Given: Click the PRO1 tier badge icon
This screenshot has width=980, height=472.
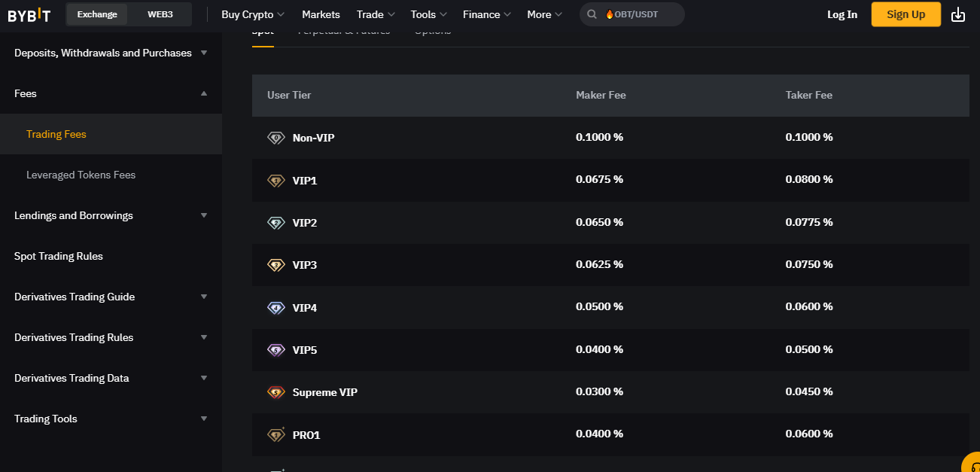Looking at the screenshot, I should tap(276, 434).
